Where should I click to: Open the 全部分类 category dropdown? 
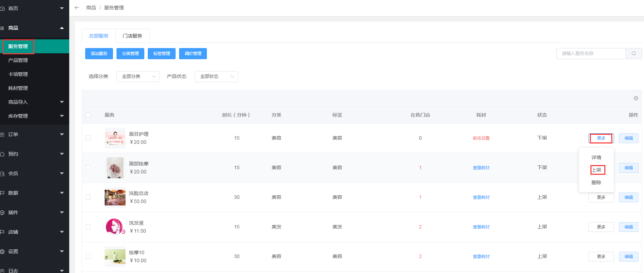[x=138, y=77]
